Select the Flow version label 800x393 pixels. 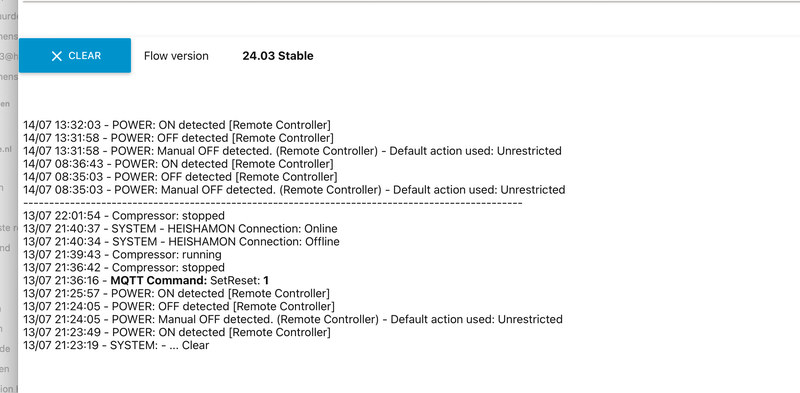tap(176, 56)
